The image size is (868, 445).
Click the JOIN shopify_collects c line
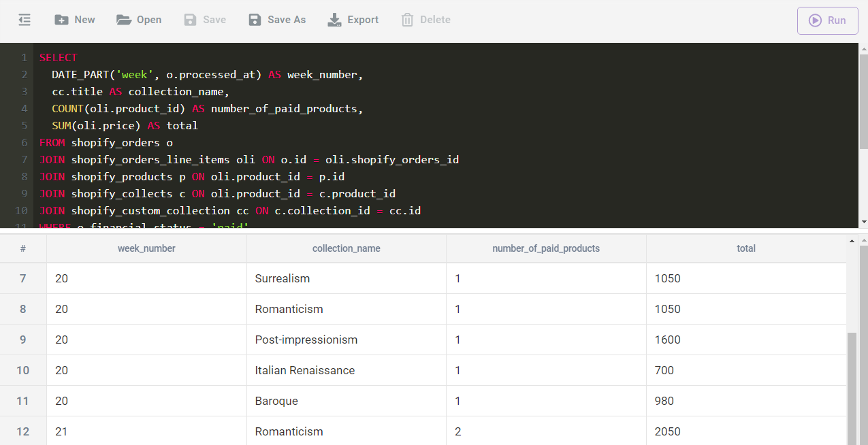tap(217, 194)
